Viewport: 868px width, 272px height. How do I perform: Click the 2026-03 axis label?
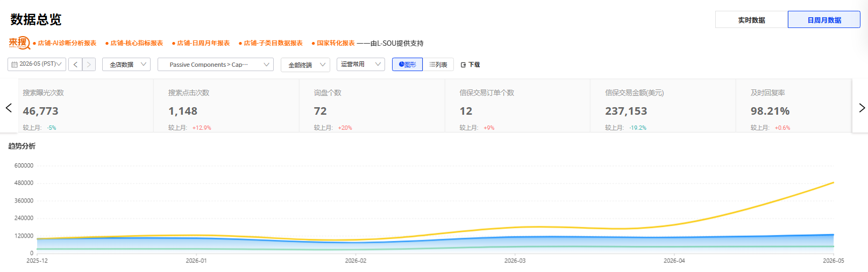(515, 261)
